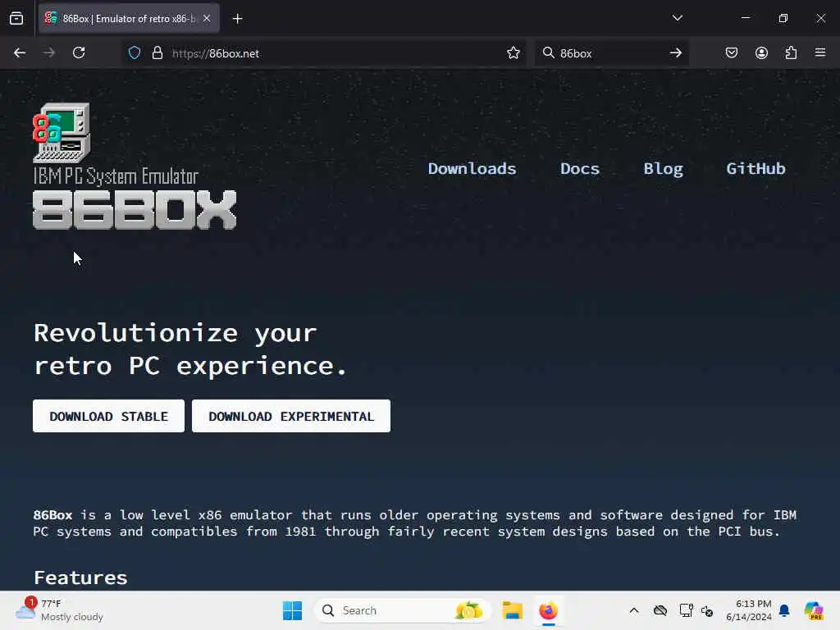Viewport: 840px width, 630px height.
Task: Open the Blog navigation link
Action: click(x=663, y=169)
